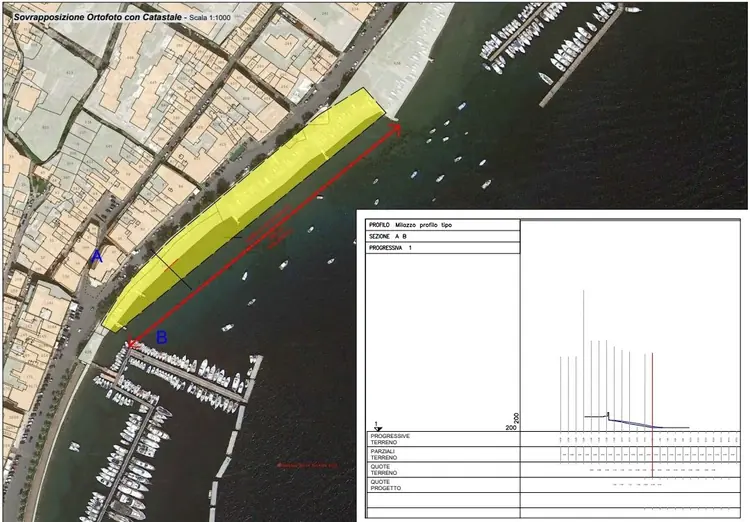Click the blue letter A section marker
750x522 pixels.
[97, 257]
